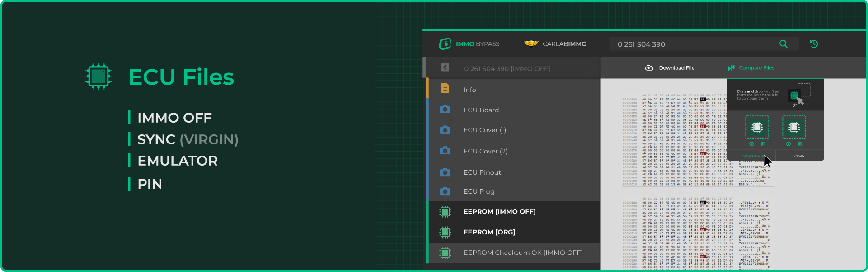Click the search magnifier icon
The height and width of the screenshot is (272, 868).
(783, 44)
